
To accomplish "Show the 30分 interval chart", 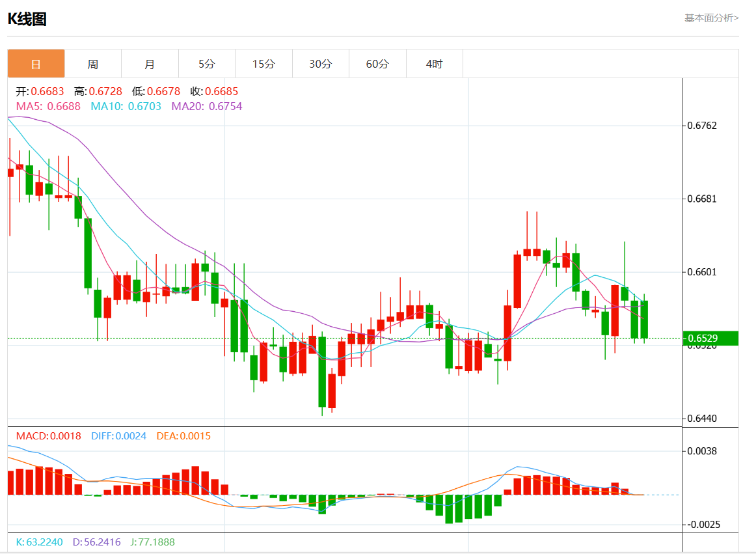I will (320, 64).
